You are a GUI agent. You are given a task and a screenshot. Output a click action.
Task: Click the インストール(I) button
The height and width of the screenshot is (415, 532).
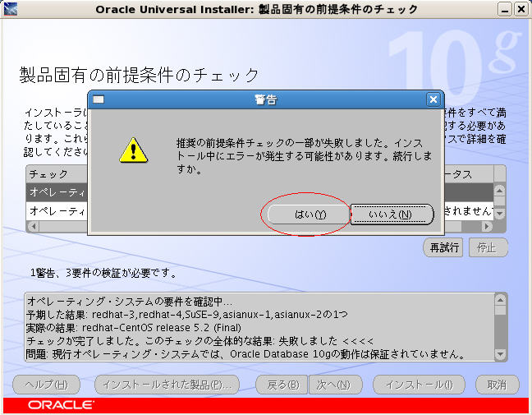pos(419,385)
